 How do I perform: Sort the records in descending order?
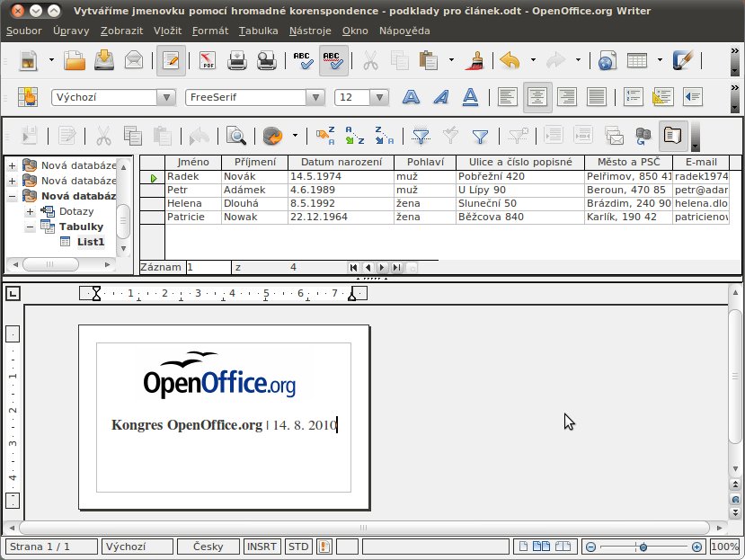[384, 136]
